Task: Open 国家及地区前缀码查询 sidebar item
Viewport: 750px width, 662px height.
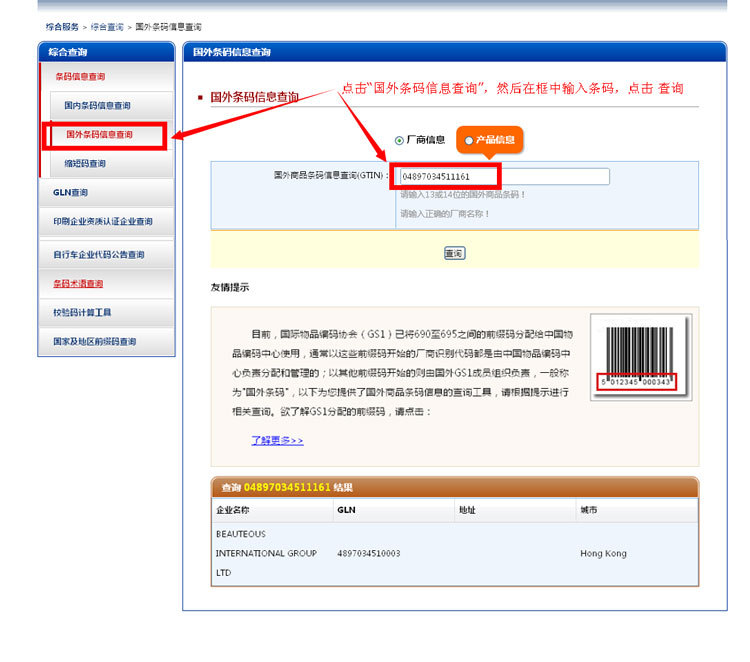Action: 94,341
